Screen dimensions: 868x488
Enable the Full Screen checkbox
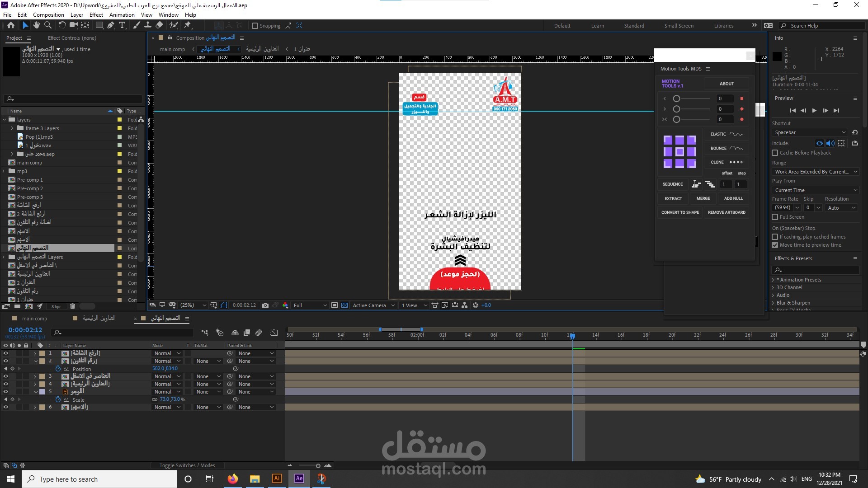click(x=775, y=217)
